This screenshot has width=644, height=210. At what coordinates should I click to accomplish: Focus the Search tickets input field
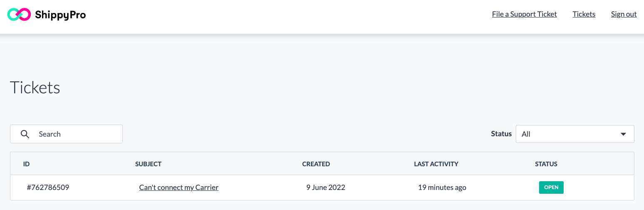[x=66, y=134]
